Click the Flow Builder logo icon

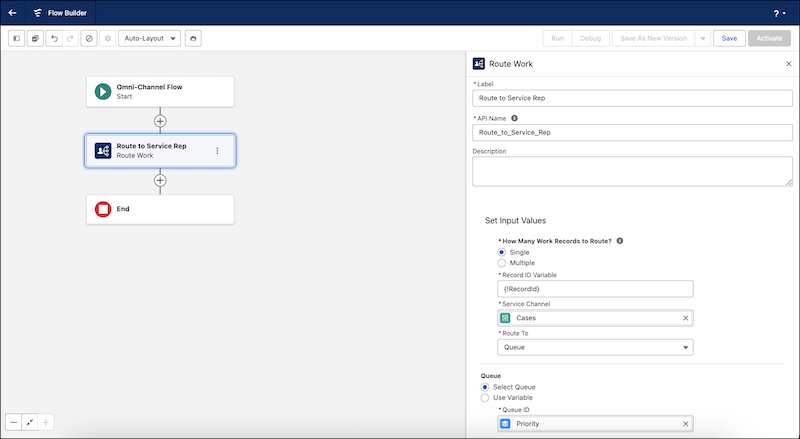pos(38,13)
